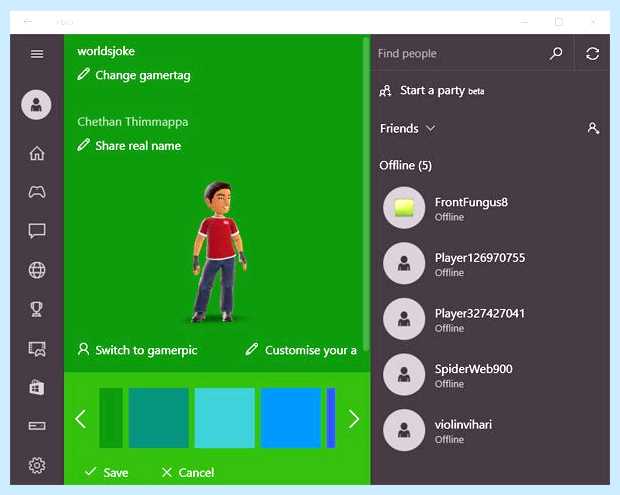This screenshot has height=495, width=620.
Task: Click the Find people search field
Action: point(459,53)
